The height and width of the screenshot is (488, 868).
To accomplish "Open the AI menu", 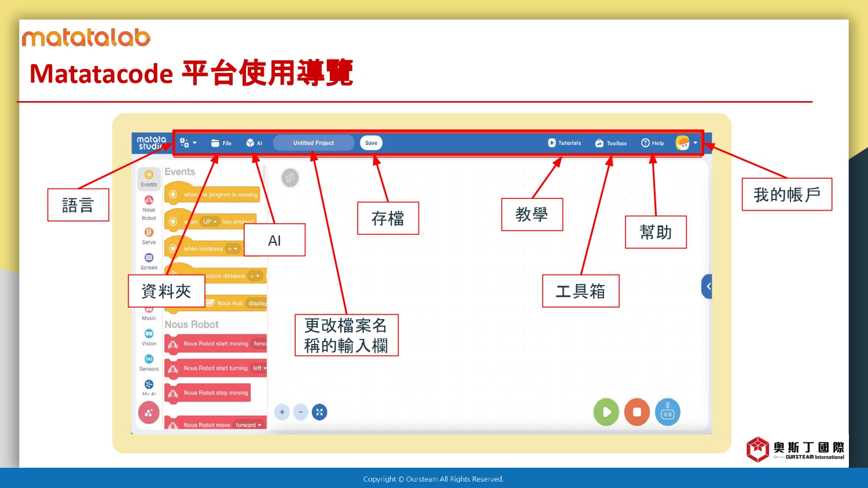I will (x=254, y=143).
